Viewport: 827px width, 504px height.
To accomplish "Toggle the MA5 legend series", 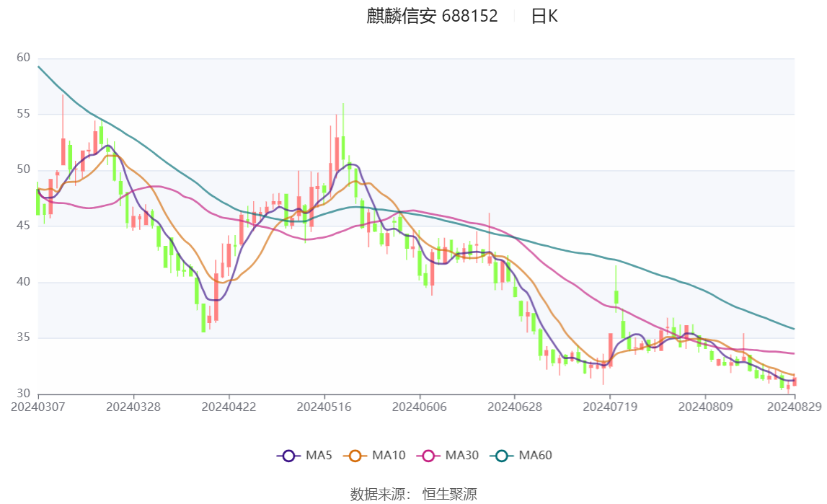I will [x=304, y=456].
